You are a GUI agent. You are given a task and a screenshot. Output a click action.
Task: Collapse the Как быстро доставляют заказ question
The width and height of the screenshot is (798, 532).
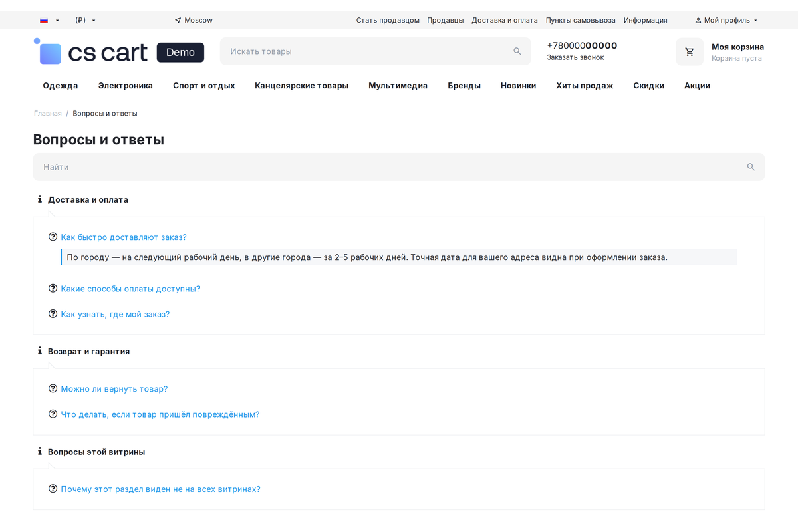[x=124, y=237]
